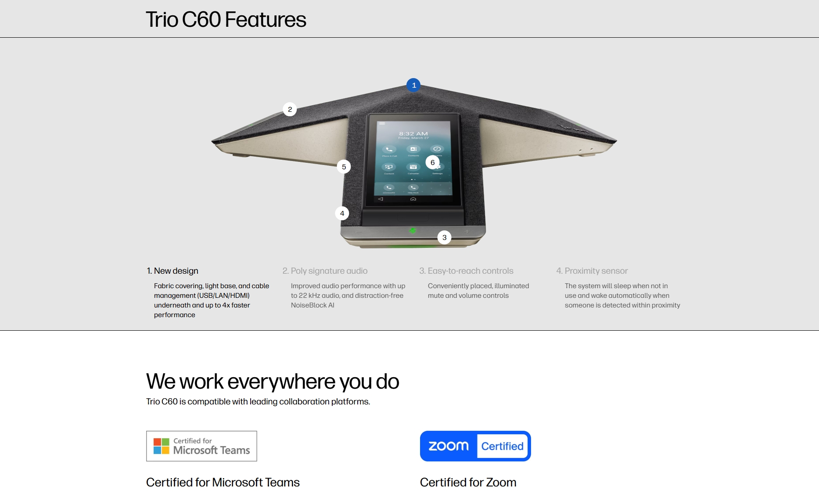The height and width of the screenshot is (504, 819).
Task: Click the Certified for Microsoft Teams badge
Action: [x=201, y=446]
